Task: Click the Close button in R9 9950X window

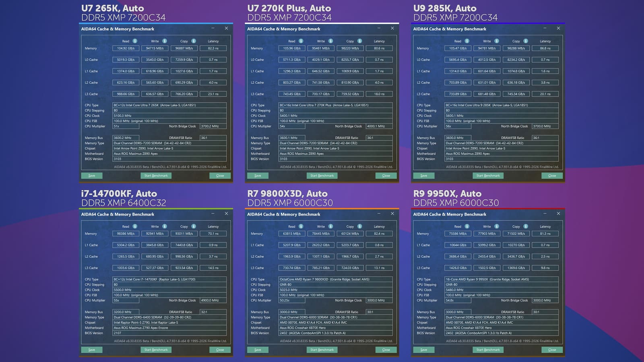Action: pyautogui.click(x=552, y=350)
